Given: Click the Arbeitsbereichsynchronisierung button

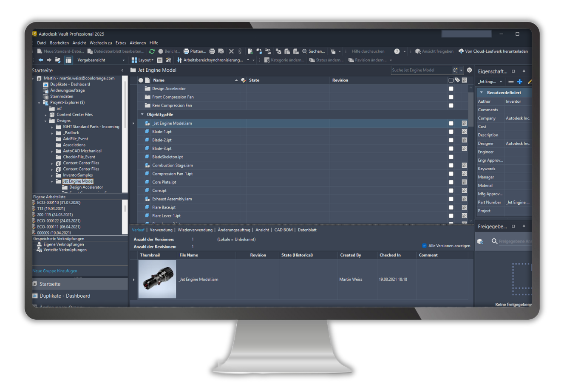Looking at the screenshot, I should click(x=210, y=60).
